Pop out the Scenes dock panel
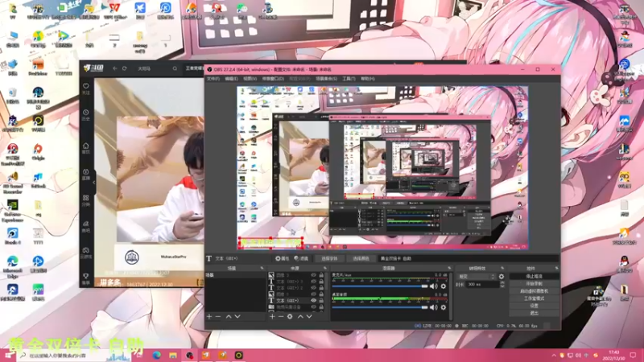The width and height of the screenshot is (644, 362). coord(262,268)
